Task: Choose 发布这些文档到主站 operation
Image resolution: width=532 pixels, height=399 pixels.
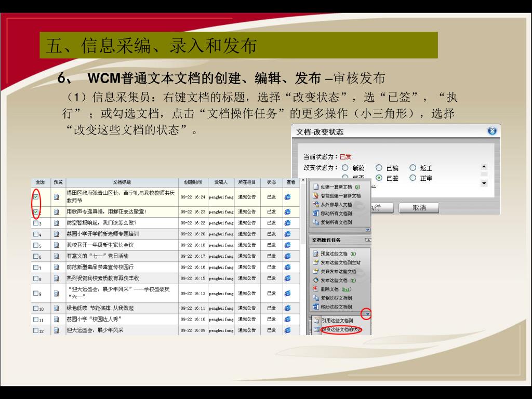Action: point(337,262)
